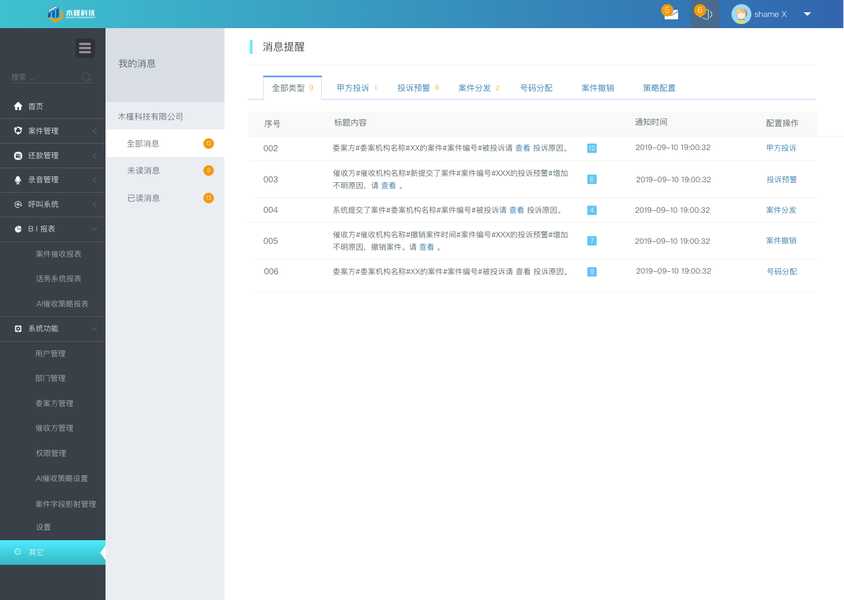Open 设置 in sidebar

click(44, 527)
